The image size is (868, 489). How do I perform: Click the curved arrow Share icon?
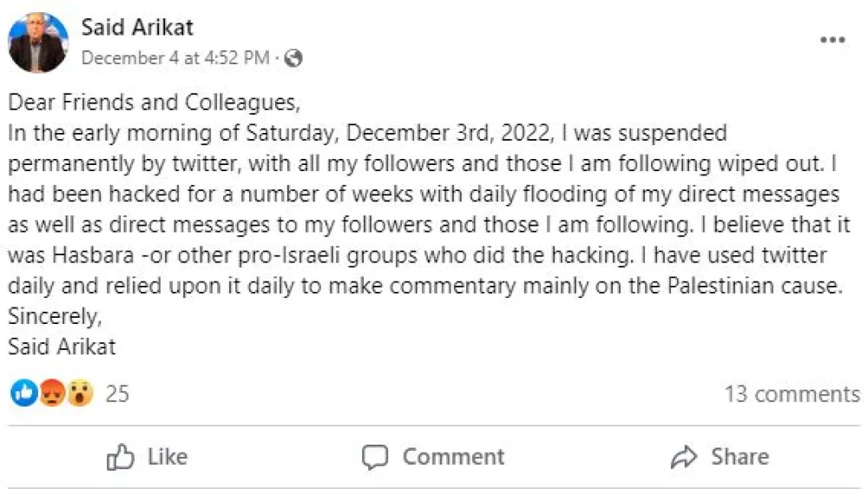click(x=684, y=457)
